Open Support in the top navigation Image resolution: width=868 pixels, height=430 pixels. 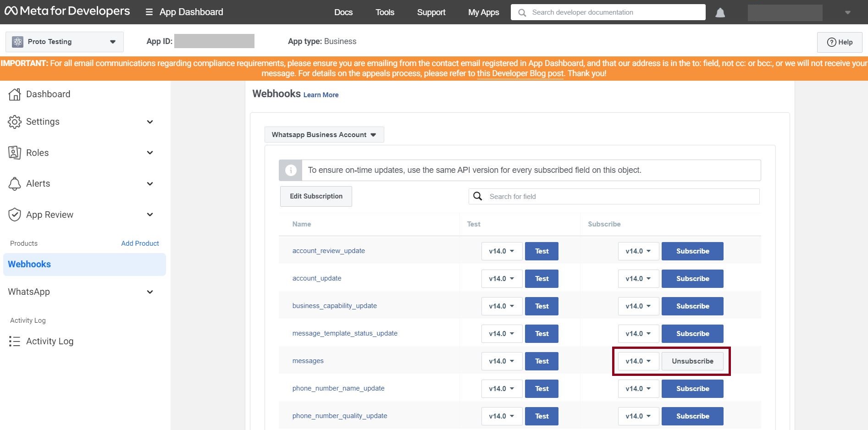[x=431, y=12]
